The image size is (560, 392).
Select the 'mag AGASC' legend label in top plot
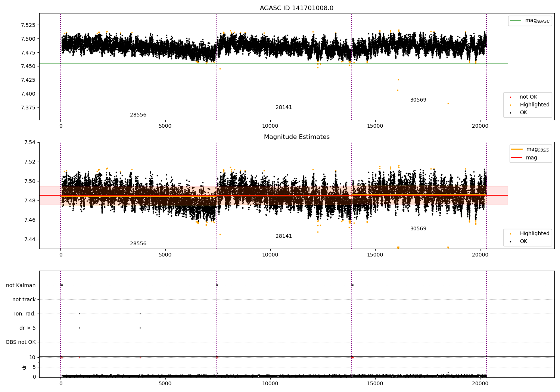click(x=537, y=21)
